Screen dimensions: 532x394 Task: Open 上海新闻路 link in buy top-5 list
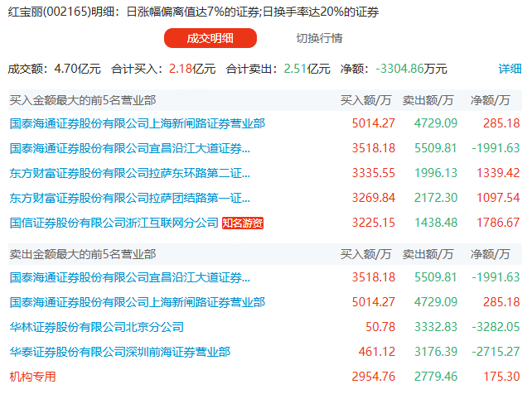[138, 123]
